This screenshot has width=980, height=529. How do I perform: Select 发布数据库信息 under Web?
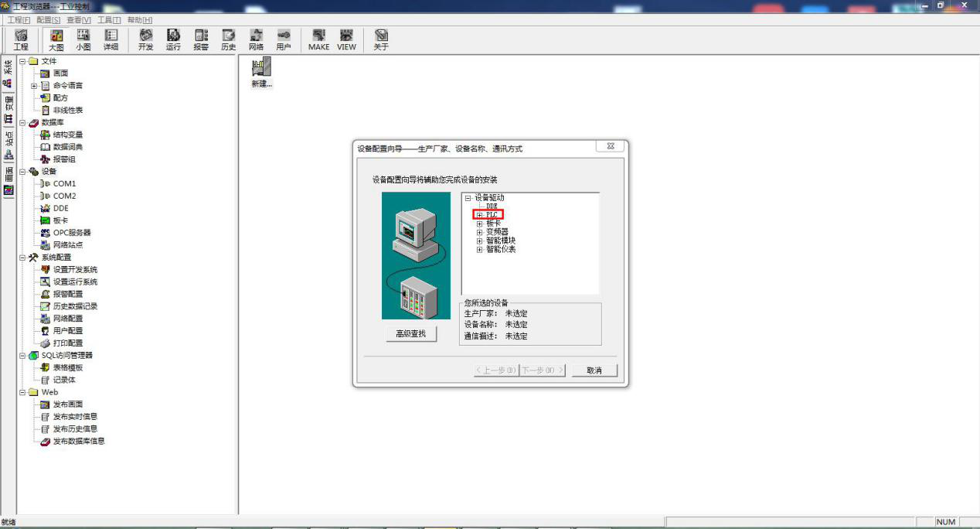(79, 441)
